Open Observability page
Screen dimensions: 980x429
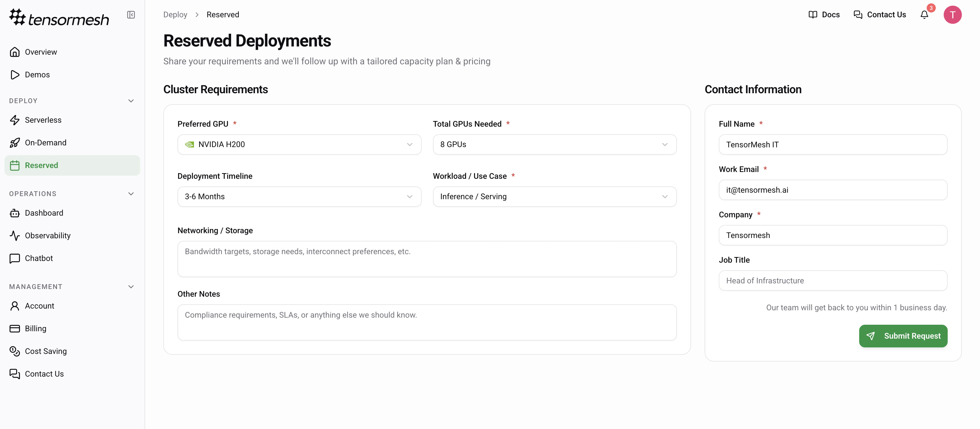[72, 236]
